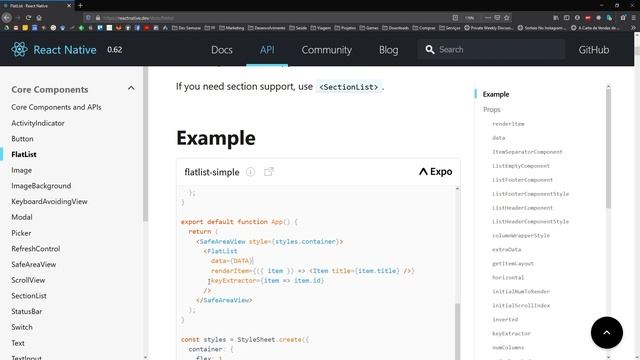Collapse the Core Components sidebar section
The image size is (640, 360).
point(131,89)
